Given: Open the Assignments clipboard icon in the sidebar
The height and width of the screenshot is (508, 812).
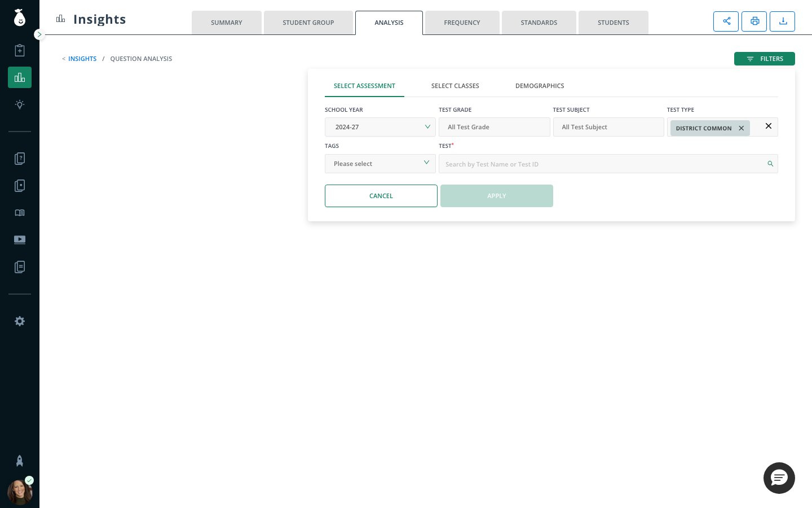Looking at the screenshot, I should click(20, 50).
